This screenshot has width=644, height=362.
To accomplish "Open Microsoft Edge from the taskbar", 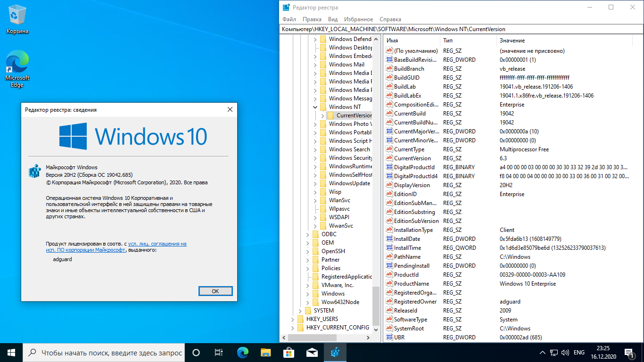I will click(242, 353).
